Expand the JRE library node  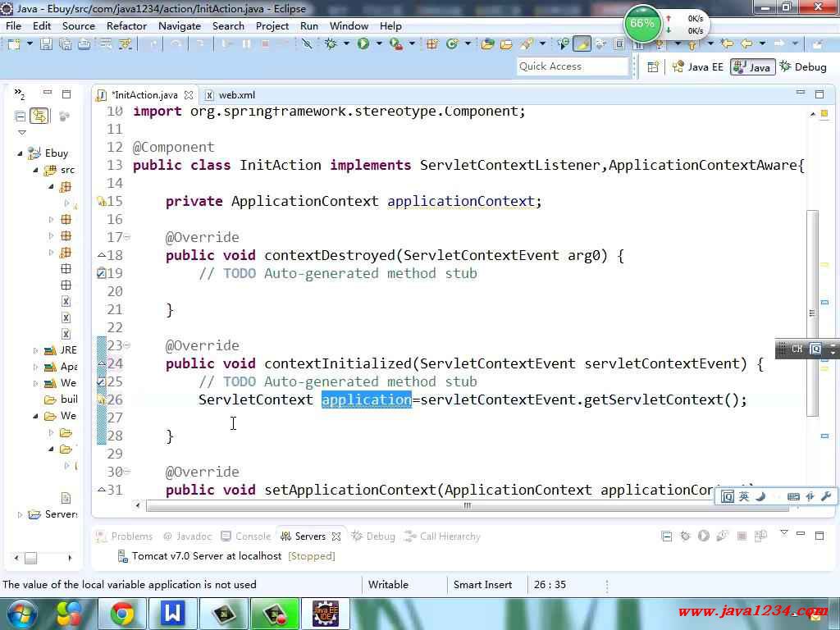pos(36,351)
